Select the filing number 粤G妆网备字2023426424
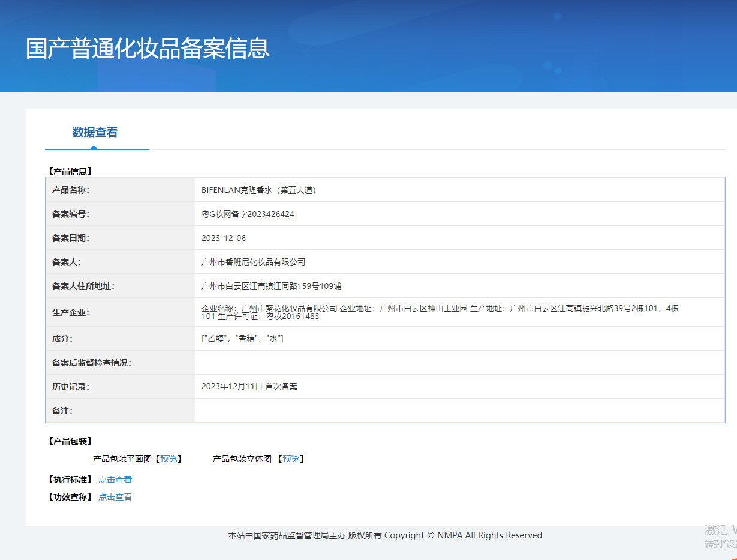 pyautogui.click(x=248, y=214)
